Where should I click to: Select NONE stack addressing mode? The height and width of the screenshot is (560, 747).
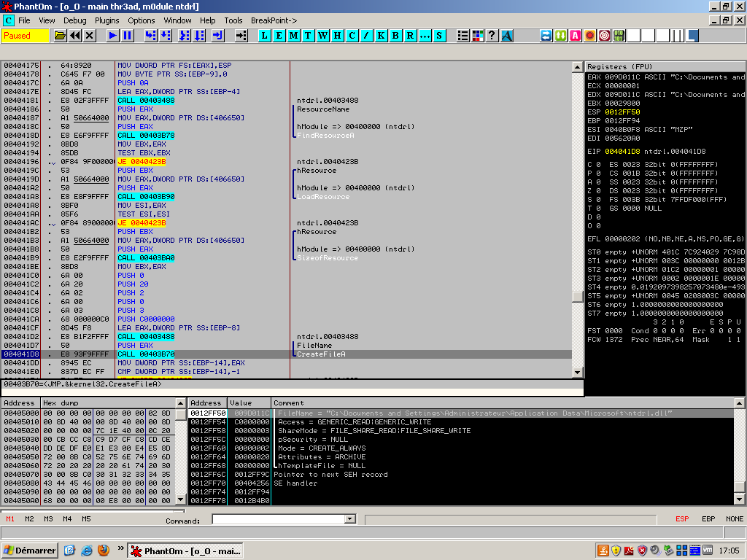pos(735,519)
